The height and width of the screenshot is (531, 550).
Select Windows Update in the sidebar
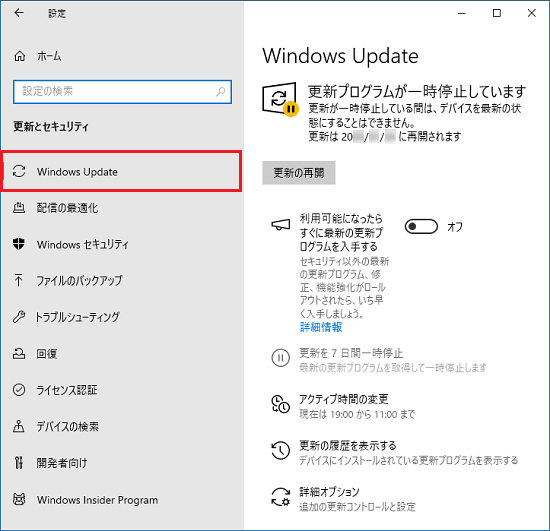121,172
